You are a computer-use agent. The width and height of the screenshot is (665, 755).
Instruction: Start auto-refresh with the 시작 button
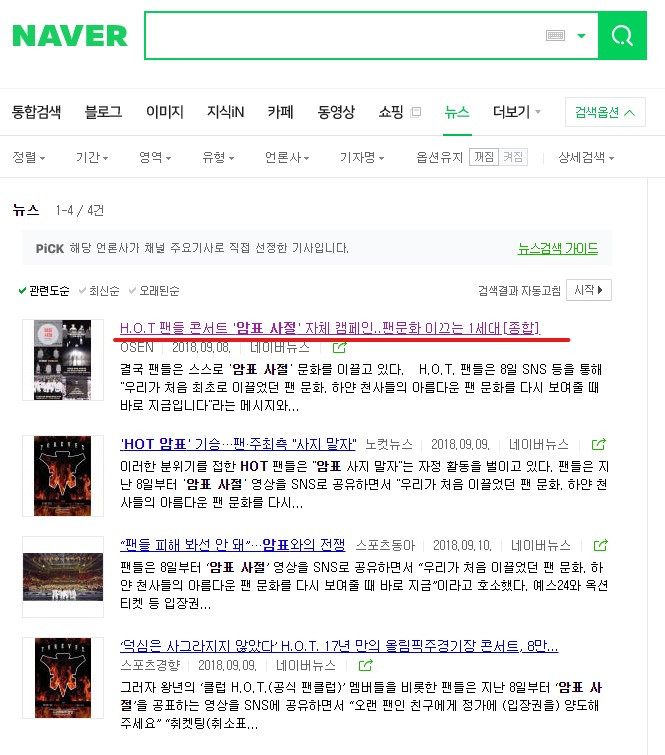tap(589, 290)
